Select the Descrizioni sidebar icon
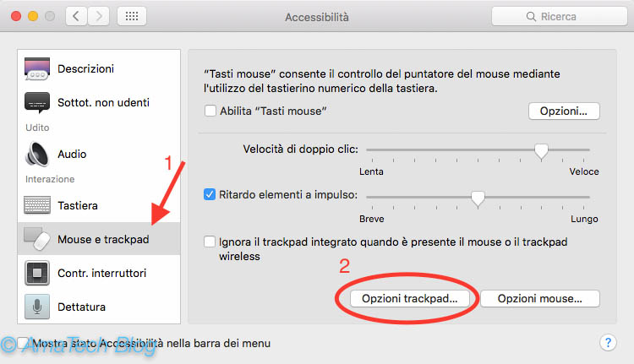Image resolution: width=634 pixels, height=364 pixels. pos(37,68)
